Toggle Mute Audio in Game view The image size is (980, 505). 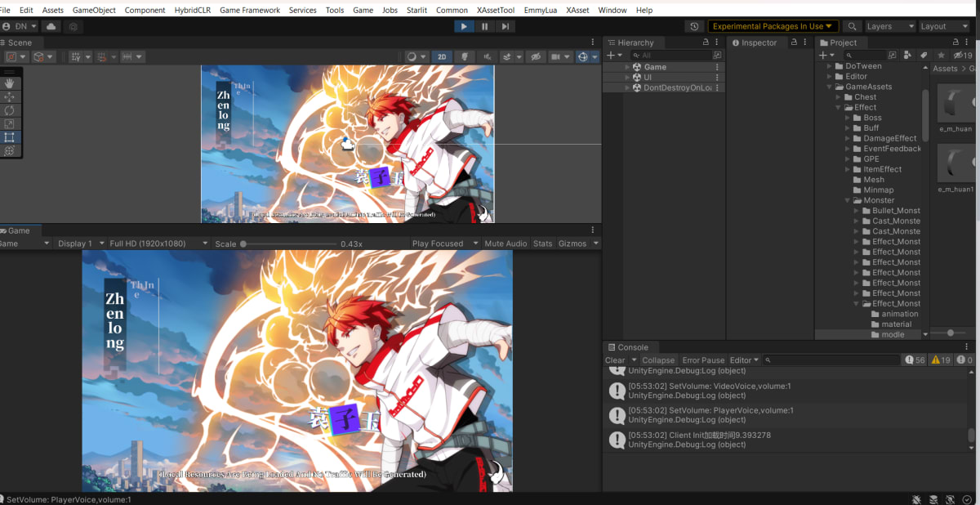(506, 244)
